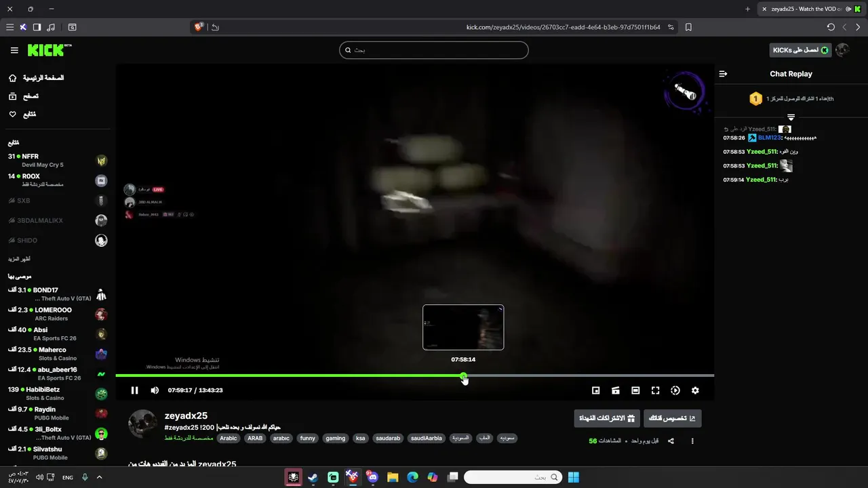This screenshot has width=868, height=488.
Task: Open the user profile avatar menu
Action: (x=843, y=50)
